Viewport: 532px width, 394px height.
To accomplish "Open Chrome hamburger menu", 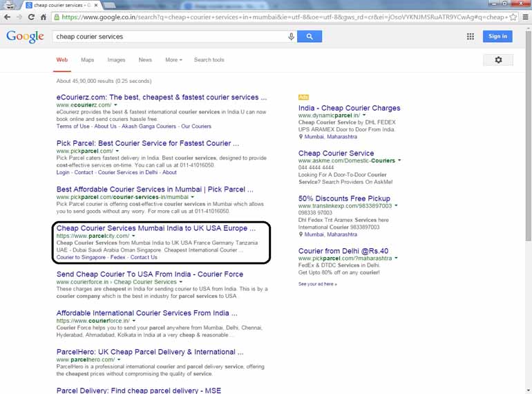I will (525, 17).
